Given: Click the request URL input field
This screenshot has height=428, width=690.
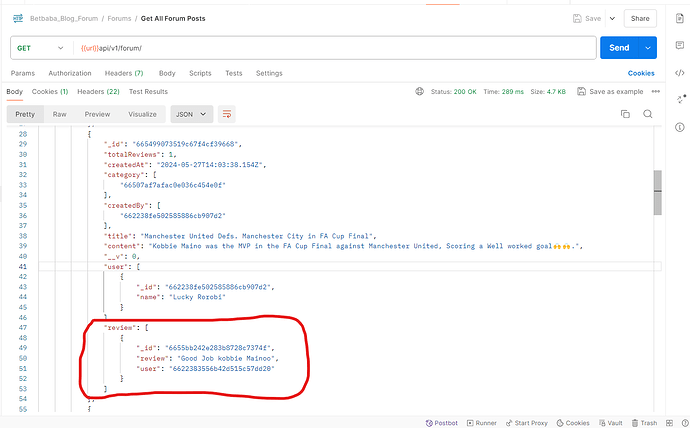Looking at the screenshot, I should pos(330,48).
